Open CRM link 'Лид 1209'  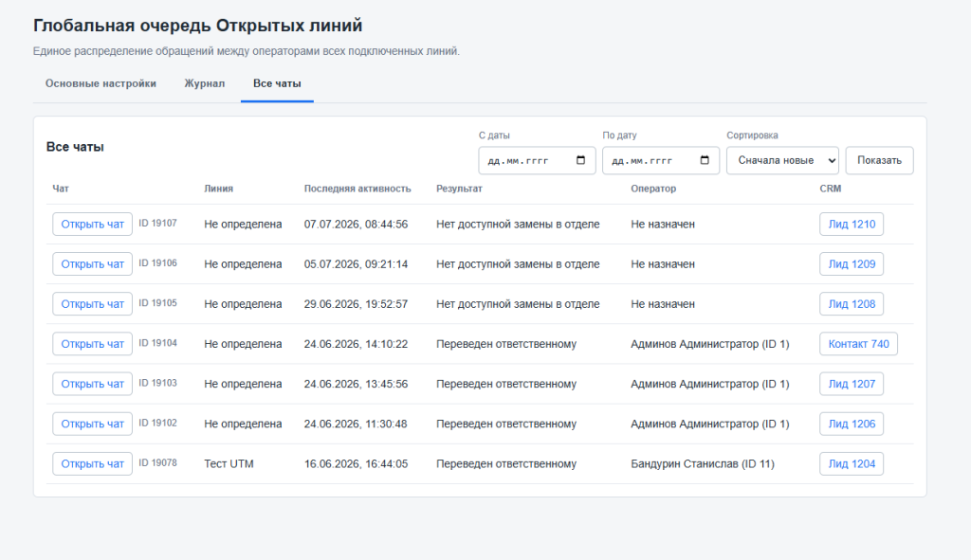852,264
